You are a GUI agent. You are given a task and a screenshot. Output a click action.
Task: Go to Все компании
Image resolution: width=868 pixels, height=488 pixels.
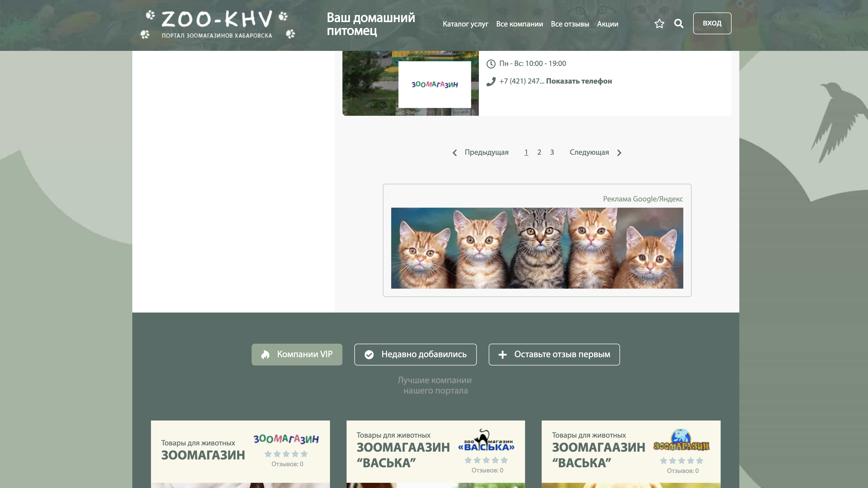point(519,24)
